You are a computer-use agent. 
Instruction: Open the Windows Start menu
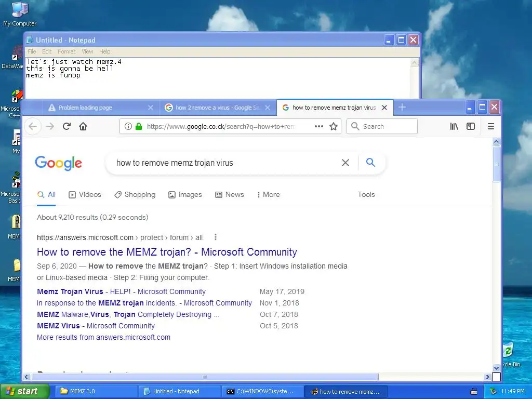[x=24, y=391]
